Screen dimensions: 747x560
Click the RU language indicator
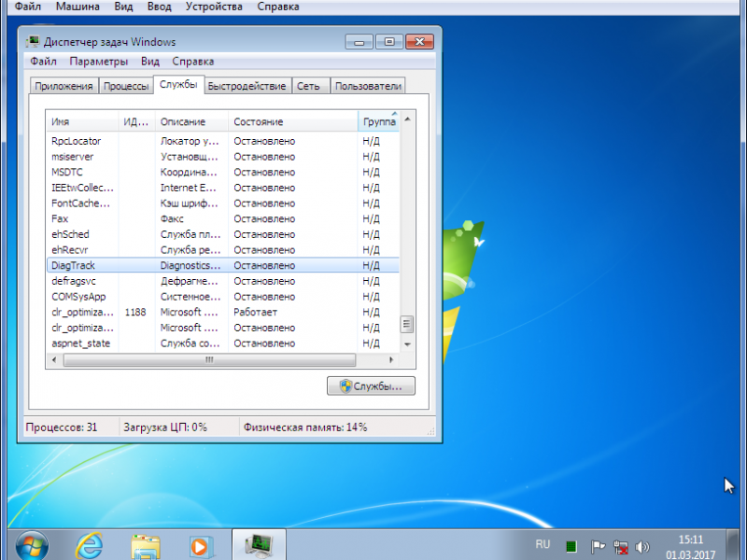point(543,544)
